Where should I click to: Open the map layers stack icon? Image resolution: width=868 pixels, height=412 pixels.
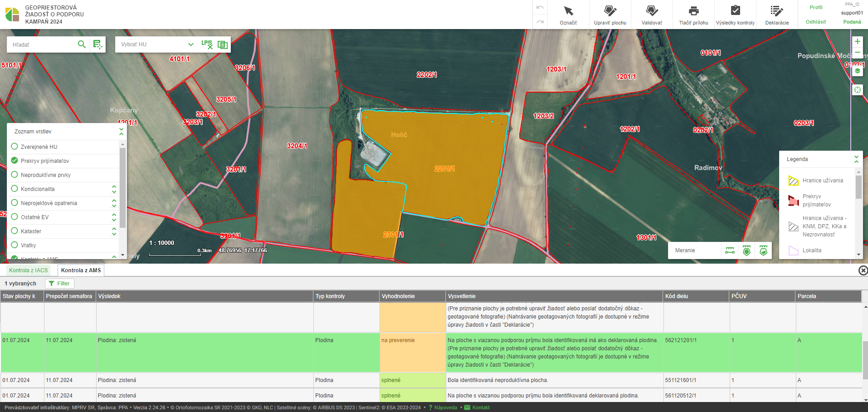coord(857,71)
